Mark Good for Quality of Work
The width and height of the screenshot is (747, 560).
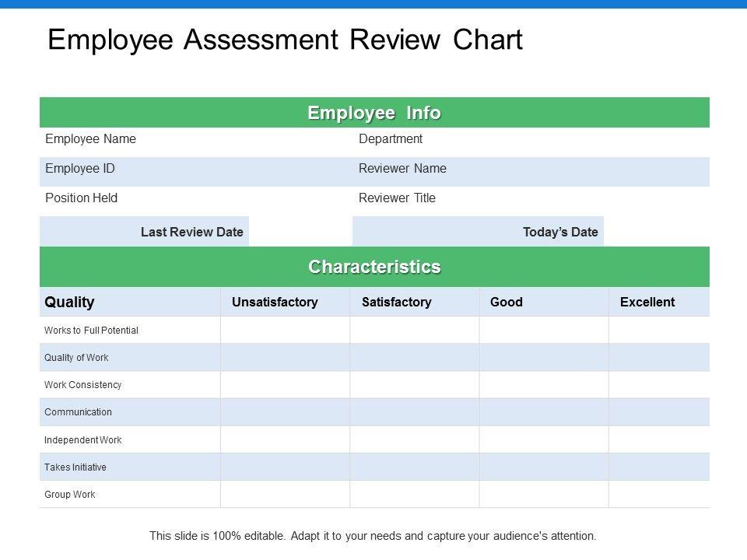pyautogui.click(x=544, y=358)
